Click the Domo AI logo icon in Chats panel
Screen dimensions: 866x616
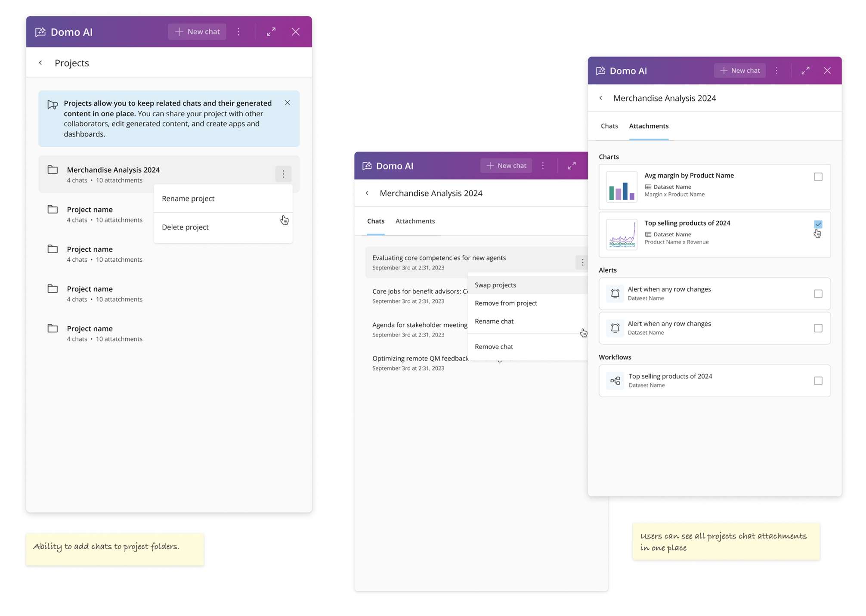(x=367, y=166)
